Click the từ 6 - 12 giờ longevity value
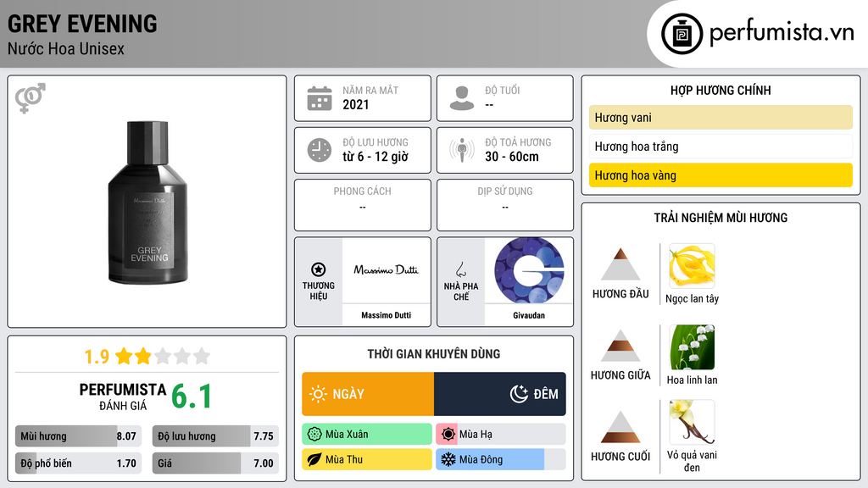Viewport: 868px width, 488px height. [x=376, y=157]
